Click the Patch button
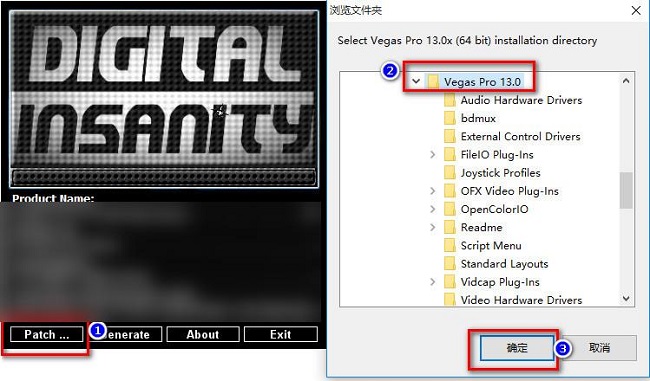Screen dimensions: 650x381 point(46,335)
